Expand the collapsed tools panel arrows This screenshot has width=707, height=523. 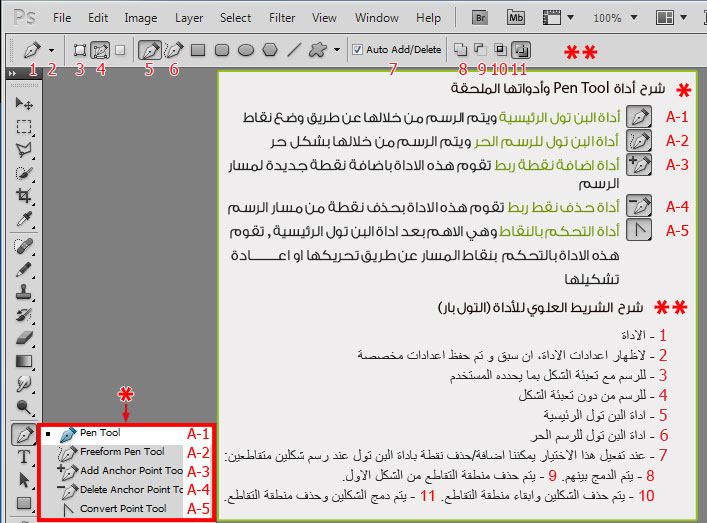tap(12, 73)
